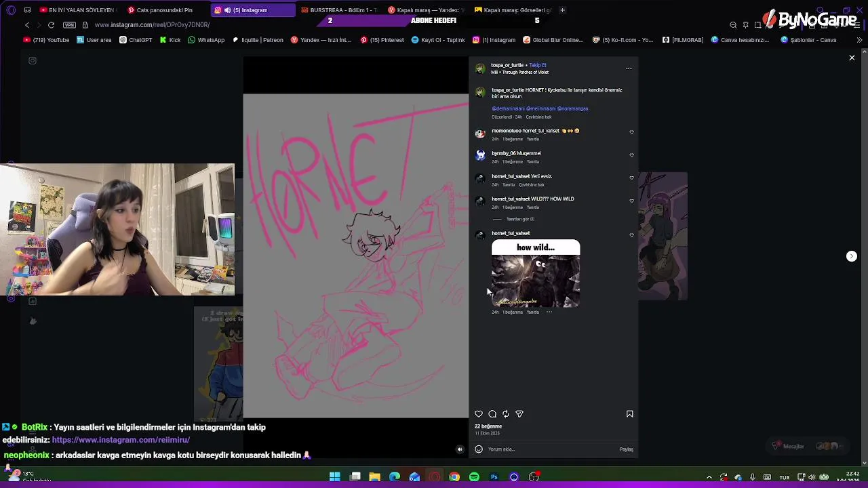Open WhatsApp bookmark

click(x=206, y=40)
